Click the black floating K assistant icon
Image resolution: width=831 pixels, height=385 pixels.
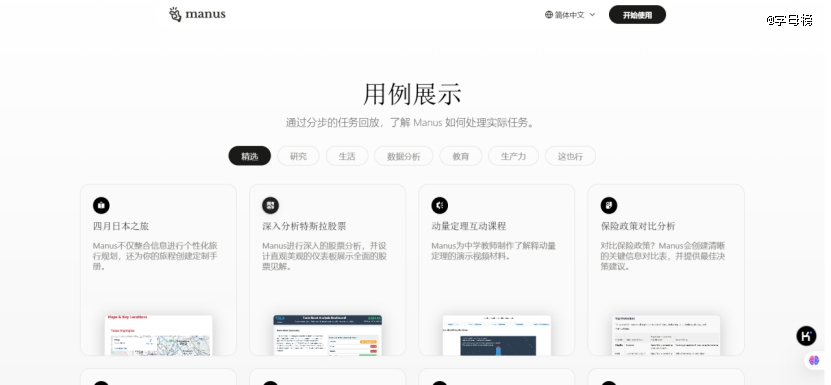pyautogui.click(x=806, y=336)
